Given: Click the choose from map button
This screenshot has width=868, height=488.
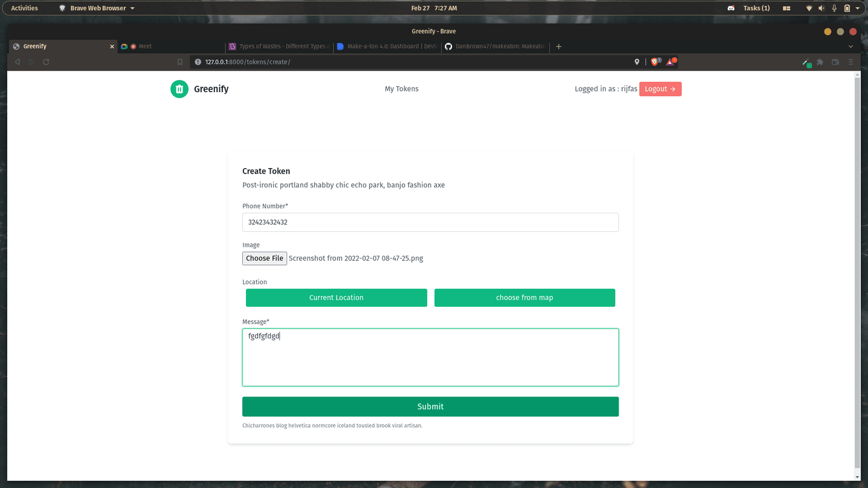Looking at the screenshot, I should click(524, 298).
